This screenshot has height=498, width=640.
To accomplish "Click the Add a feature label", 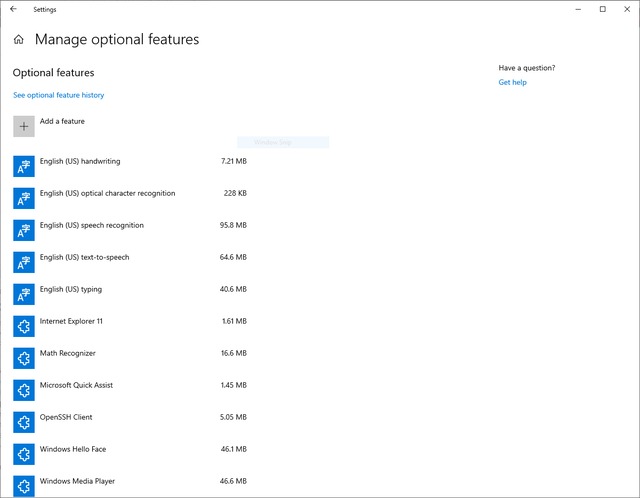I will (62, 121).
